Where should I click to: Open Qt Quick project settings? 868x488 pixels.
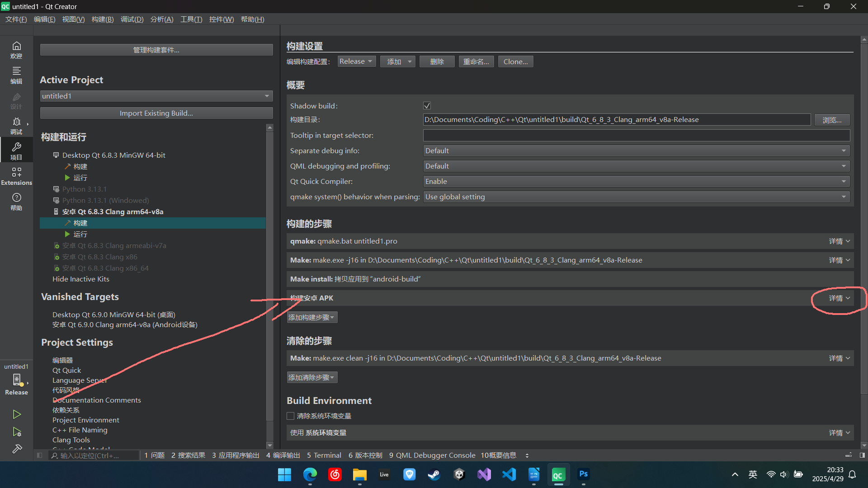pyautogui.click(x=66, y=371)
